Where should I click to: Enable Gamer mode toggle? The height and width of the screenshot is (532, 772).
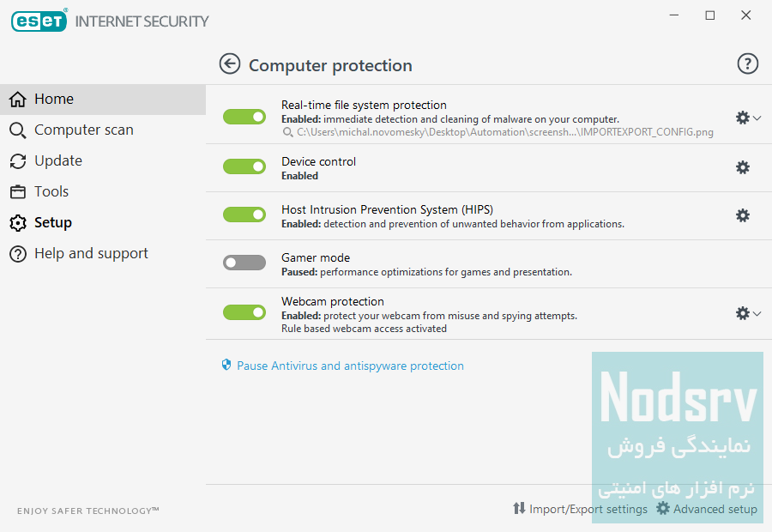pyautogui.click(x=244, y=263)
